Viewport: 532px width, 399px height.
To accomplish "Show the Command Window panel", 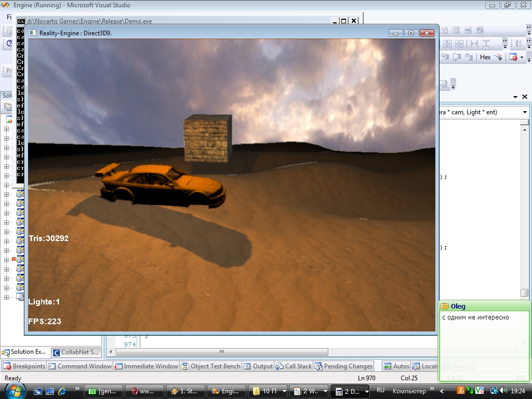I will pyautogui.click(x=80, y=366).
